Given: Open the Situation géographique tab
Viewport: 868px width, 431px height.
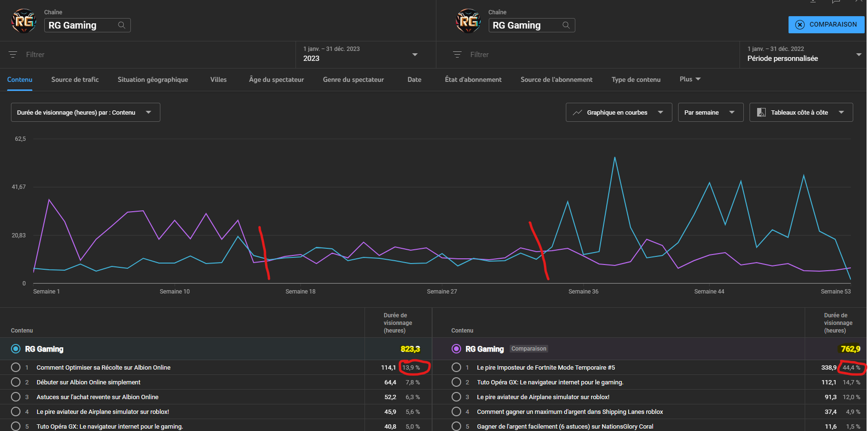Looking at the screenshot, I should (x=153, y=79).
